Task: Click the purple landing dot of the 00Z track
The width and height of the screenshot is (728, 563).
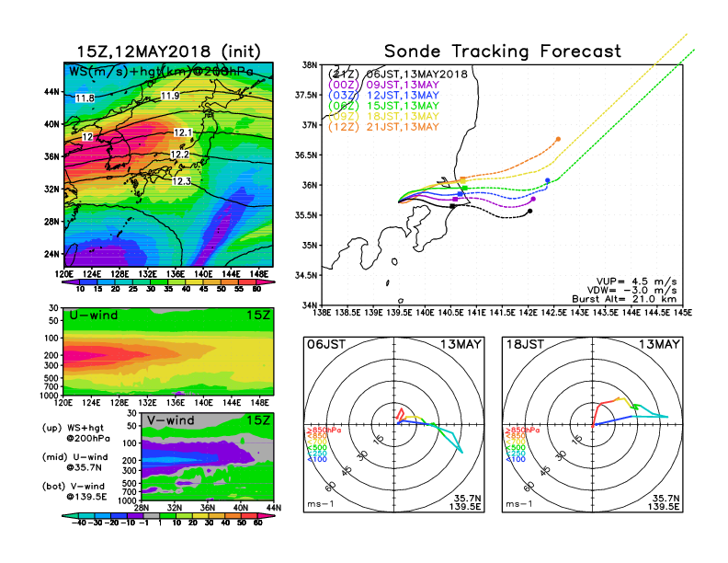Action: [x=533, y=200]
